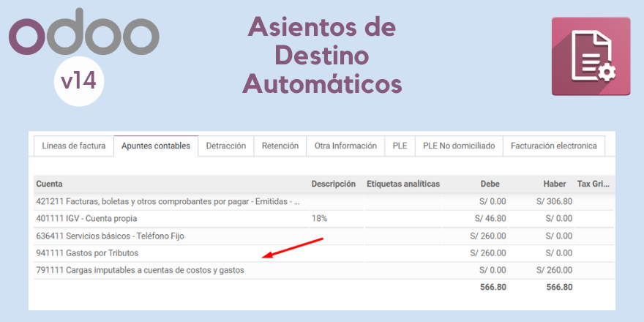Open the Retención tab

coord(280,146)
